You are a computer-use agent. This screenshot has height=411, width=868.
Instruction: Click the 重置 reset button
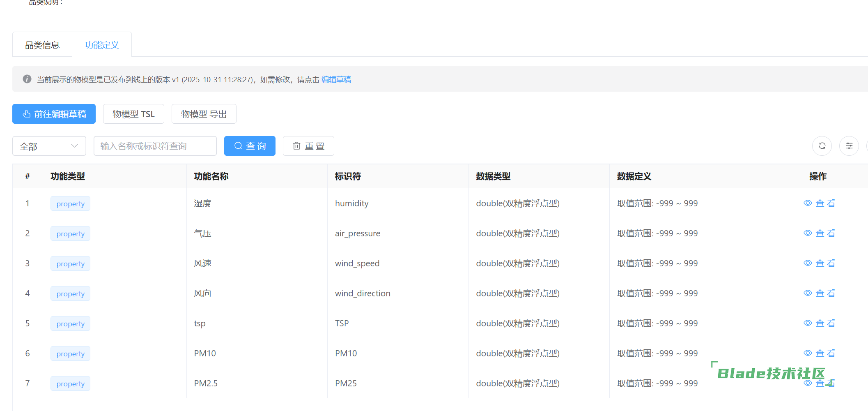tap(308, 146)
